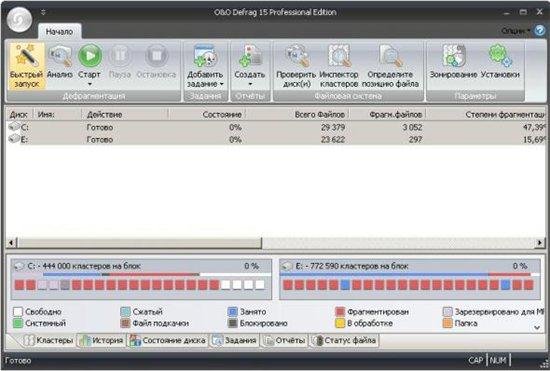The height and width of the screenshot is (371, 550).
Task: Click the greyed Остановка stop icon
Action: [156, 55]
